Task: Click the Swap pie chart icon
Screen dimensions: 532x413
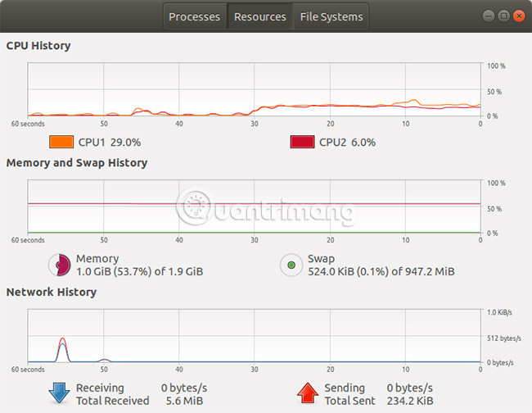Action: [x=291, y=265]
